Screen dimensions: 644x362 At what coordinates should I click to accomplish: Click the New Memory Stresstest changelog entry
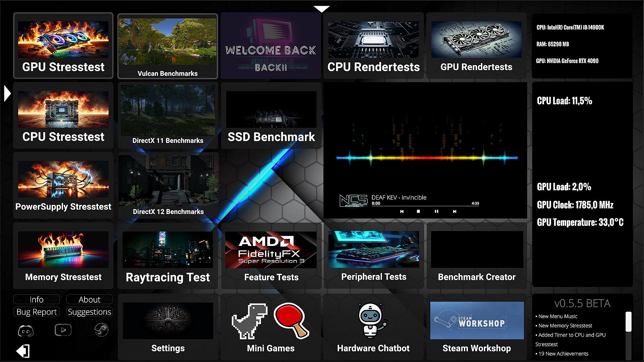(x=563, y=325)
